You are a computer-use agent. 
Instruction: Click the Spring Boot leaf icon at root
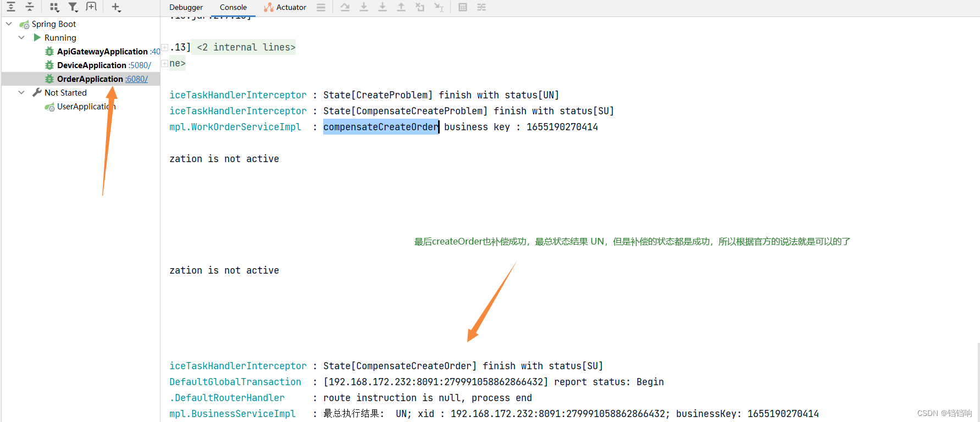[24, 24]
